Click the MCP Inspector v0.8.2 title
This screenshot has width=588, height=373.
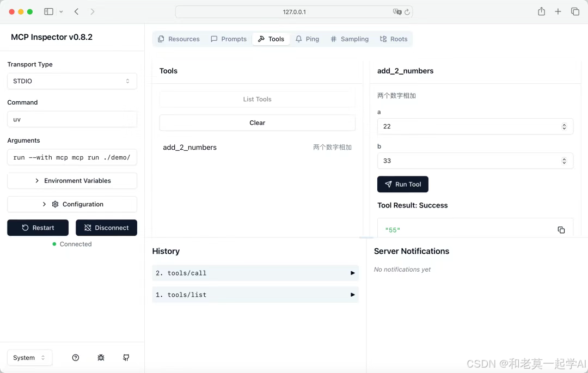52,37
